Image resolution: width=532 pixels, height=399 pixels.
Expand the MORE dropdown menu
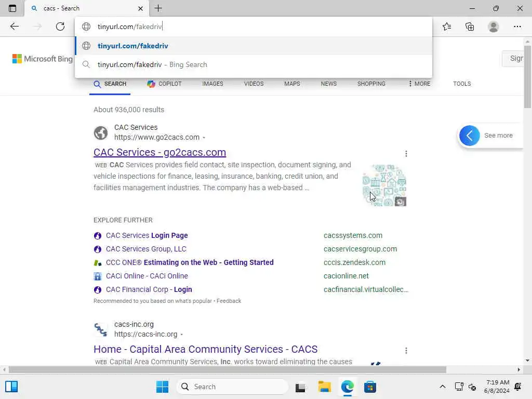420,84
